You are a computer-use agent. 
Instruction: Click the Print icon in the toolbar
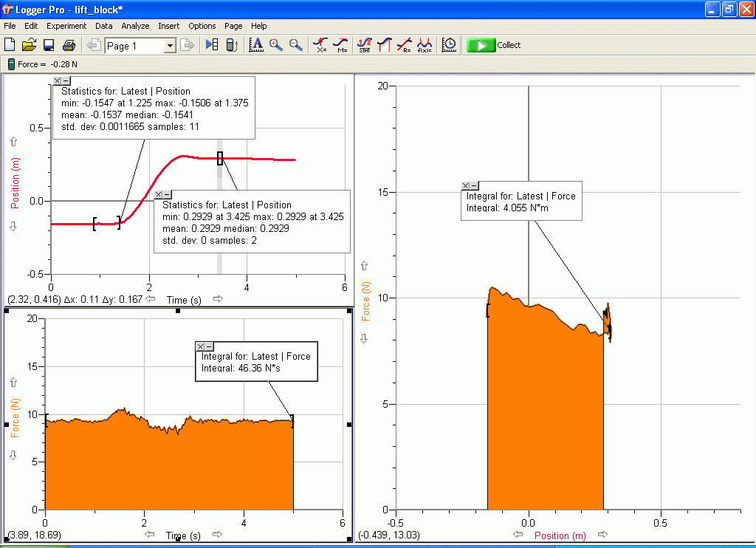(69, 45)
